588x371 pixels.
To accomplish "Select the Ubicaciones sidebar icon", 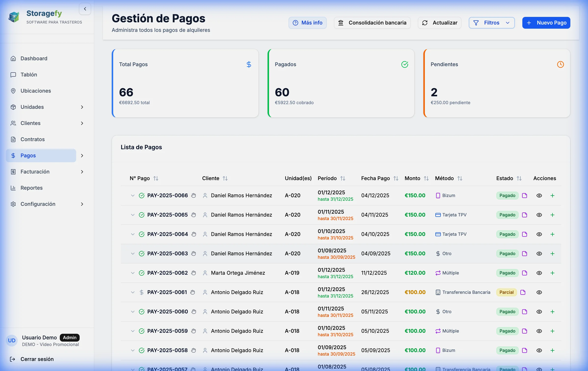I will (x=13, y=91).
